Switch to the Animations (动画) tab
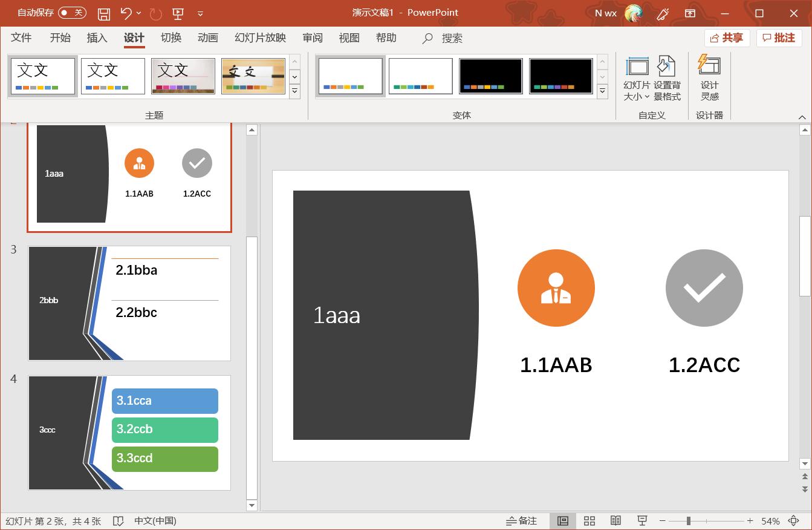 coord(207,38)
